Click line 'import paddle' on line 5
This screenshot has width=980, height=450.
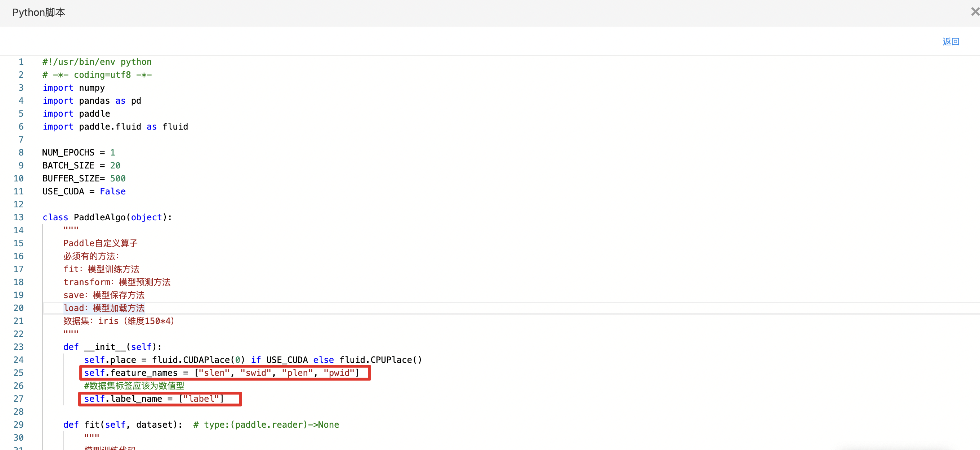point(76,113)
